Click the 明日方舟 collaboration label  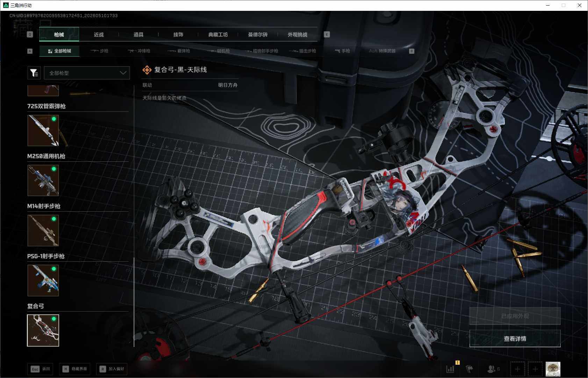pos(228,85)
